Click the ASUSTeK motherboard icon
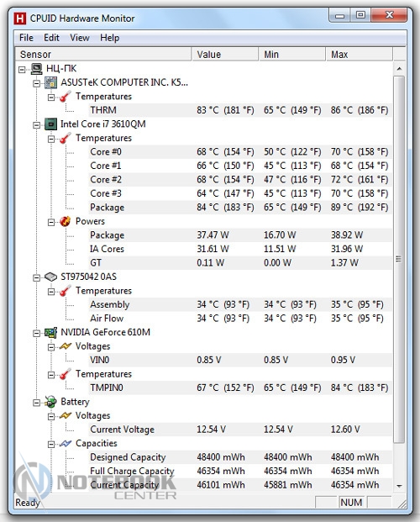 (51, 82)
